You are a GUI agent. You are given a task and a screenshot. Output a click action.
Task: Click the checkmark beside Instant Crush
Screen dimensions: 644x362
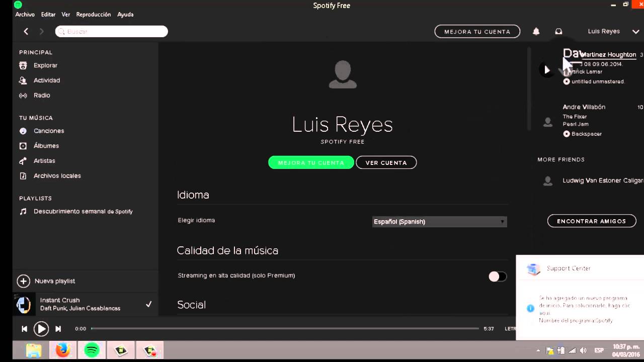(149, 304)
